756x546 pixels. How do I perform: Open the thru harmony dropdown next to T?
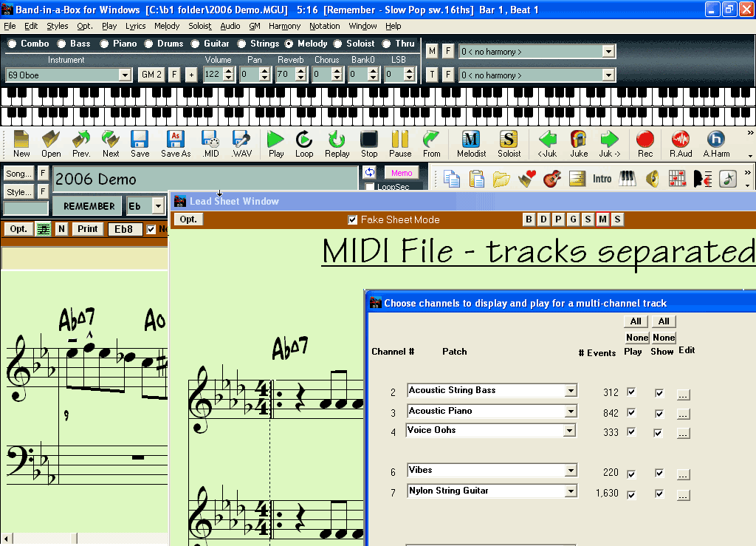(x=608, y=75)
